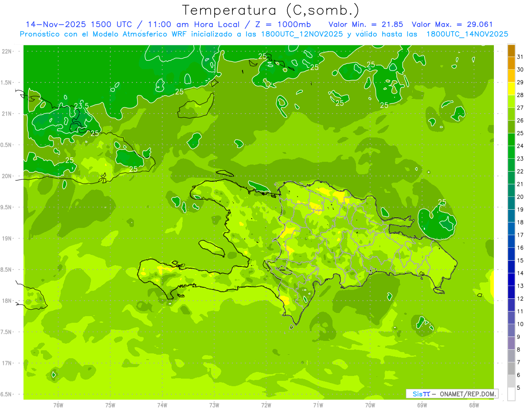This screenshot has width=532, height=411.
Task: Click the color scale label '17'
Action: [x=520, y=235]
